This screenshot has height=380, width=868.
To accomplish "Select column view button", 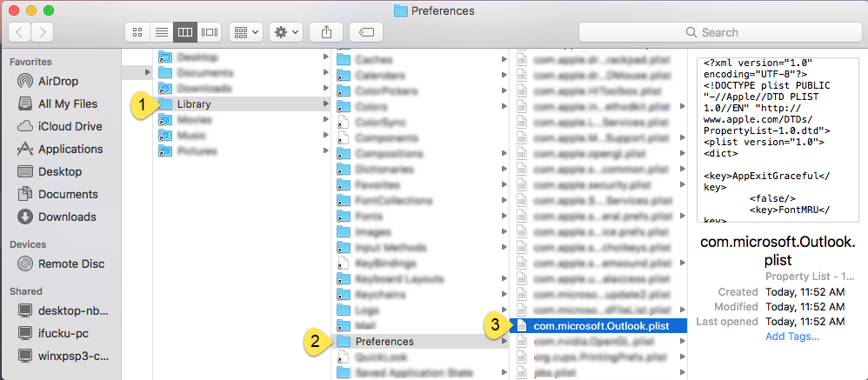I will click(x=185, y=33).
